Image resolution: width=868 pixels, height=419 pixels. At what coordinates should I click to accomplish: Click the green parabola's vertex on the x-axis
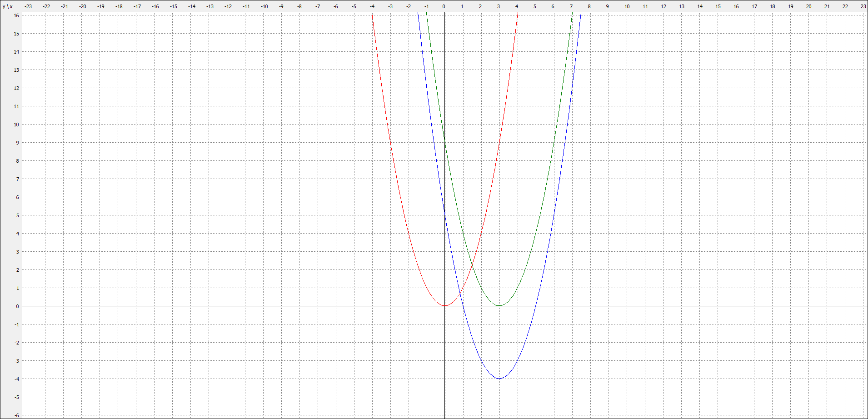pos(499,305)
